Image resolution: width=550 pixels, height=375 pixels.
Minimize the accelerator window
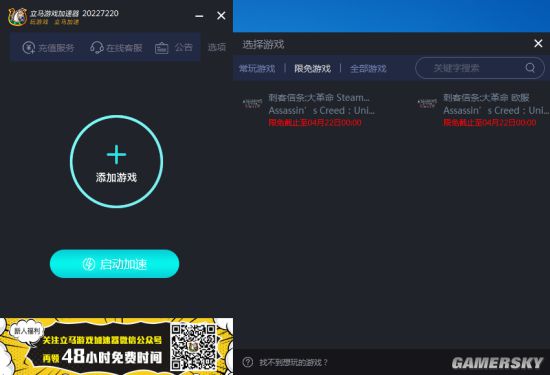pyautogui.click(x=199, y=16)
